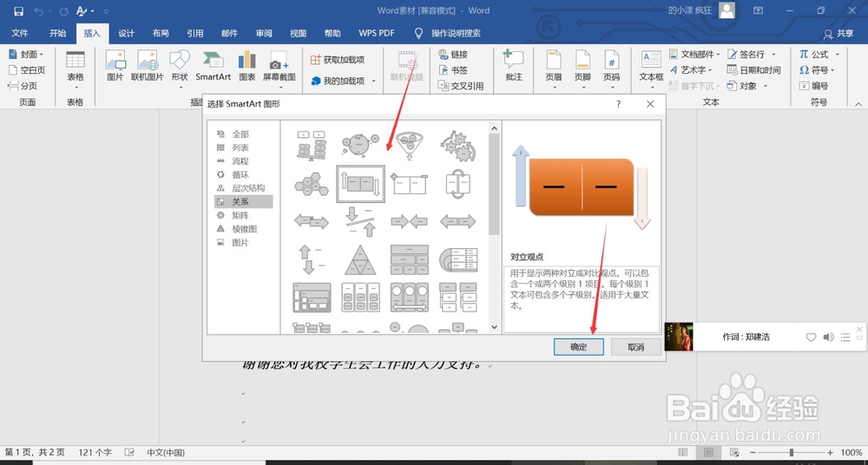Insert a Cross-reference (交叉引用)

pos(461,86)
